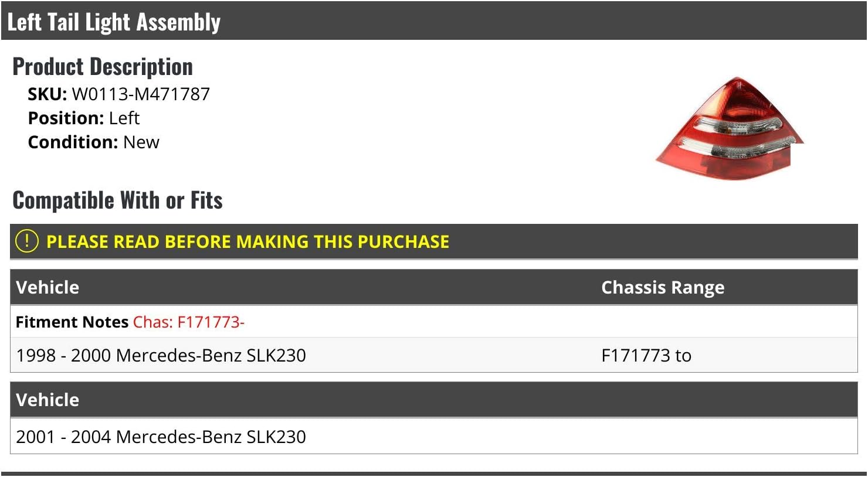Screen dimensions: 868x477
Task: Select the Left Tail Light Assembly title
Action: [x=114, y=22]
